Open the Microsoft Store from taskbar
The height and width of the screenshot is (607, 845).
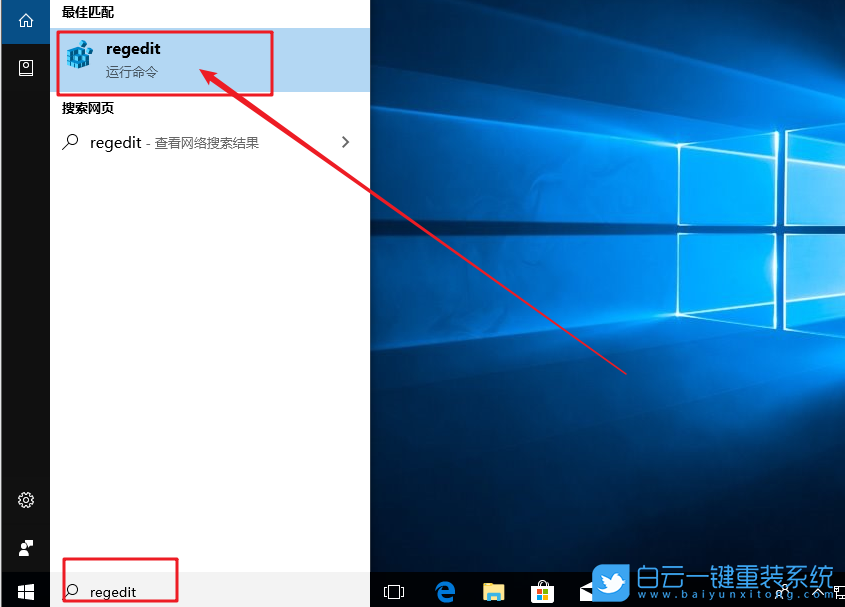541,590
